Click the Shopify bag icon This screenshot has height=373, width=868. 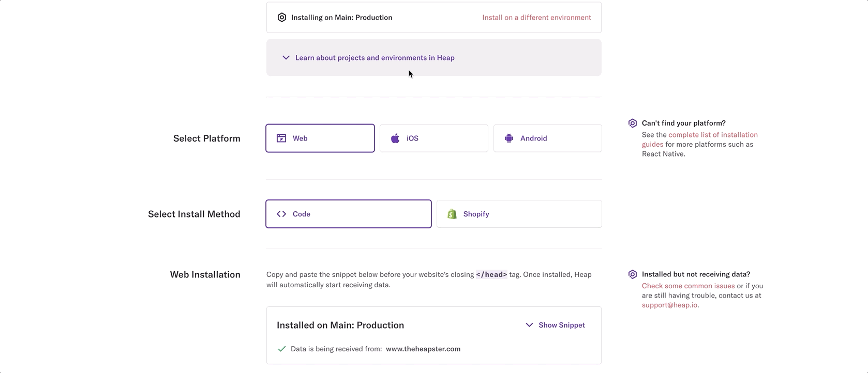click(452, 214)
